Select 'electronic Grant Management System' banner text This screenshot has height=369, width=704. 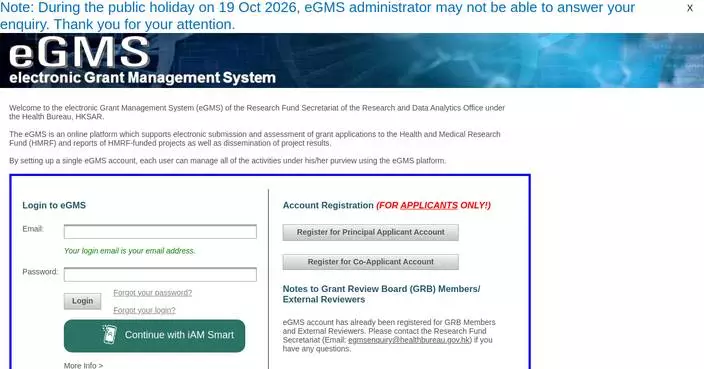tap(142, 78)
